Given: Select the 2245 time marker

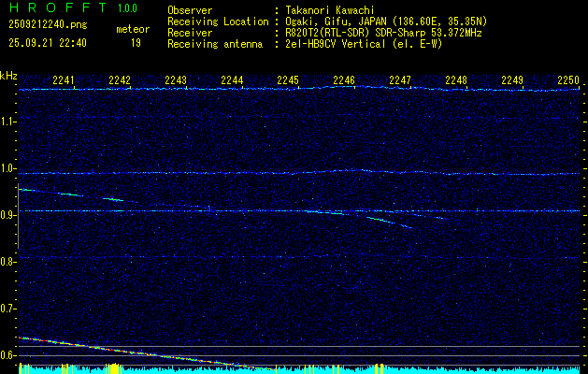Looking at the screenshot, I should coord(288,81).
